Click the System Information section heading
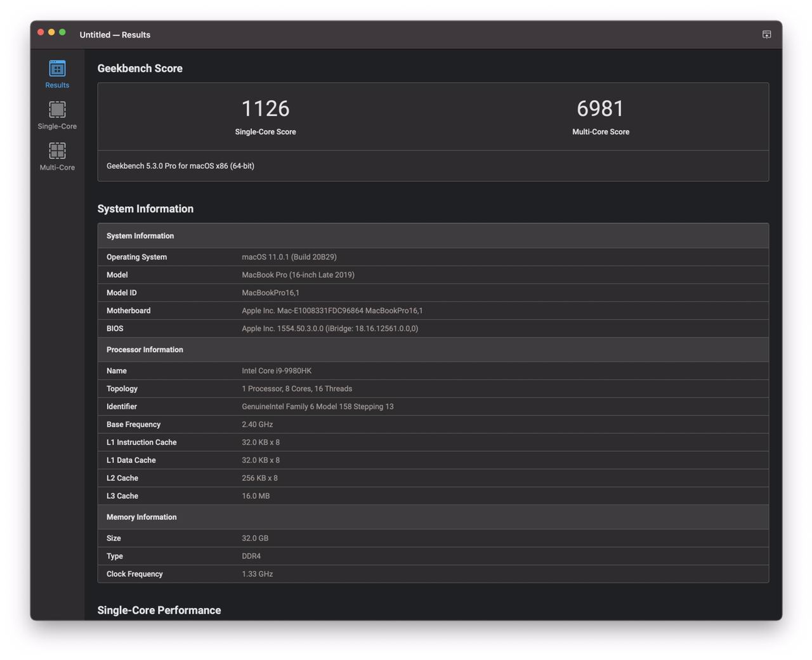This screenshot has width=812, height=660. (x=145, y=209)
